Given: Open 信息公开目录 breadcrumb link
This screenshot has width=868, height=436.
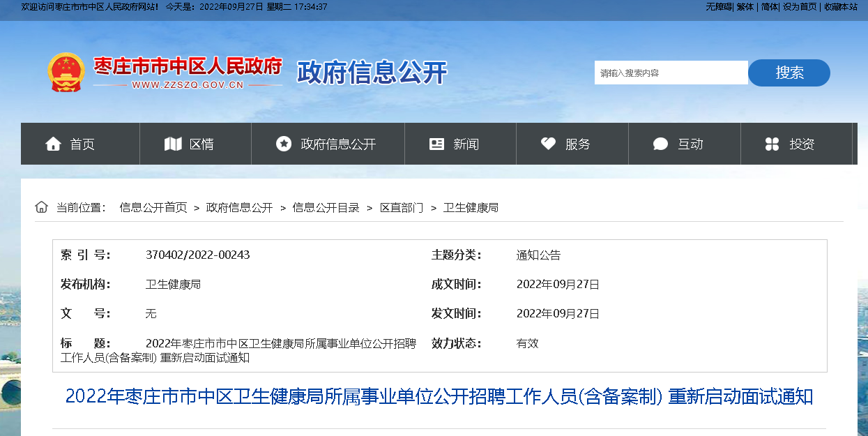Looking at the screenshot, I should click(326, 208).
